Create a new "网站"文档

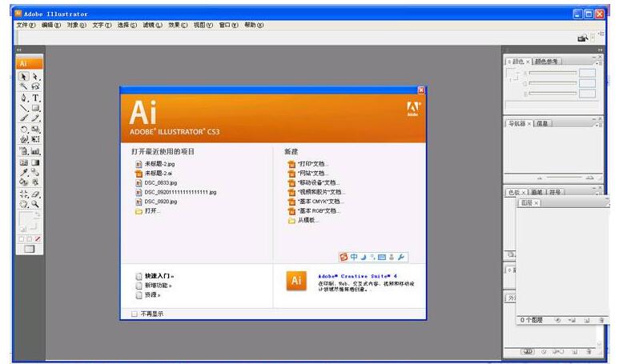coord(308,173)
